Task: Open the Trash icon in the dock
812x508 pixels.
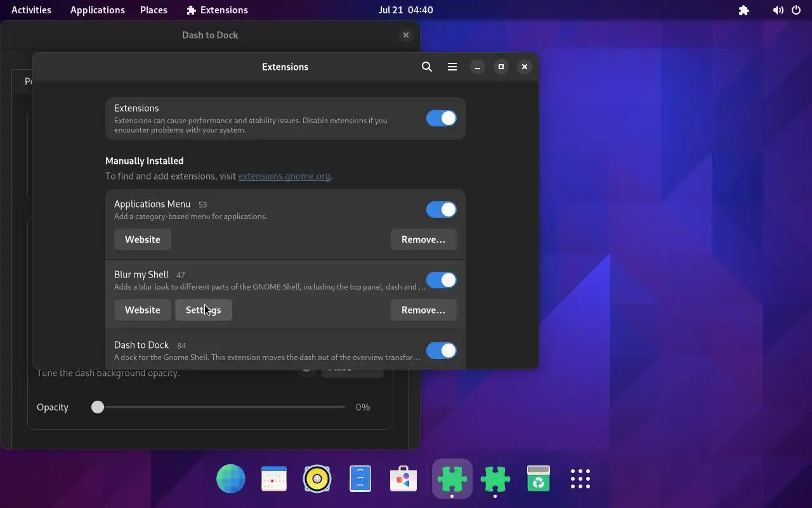Action: tap(538, 479)
